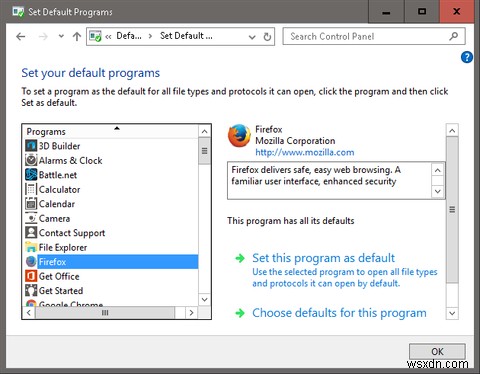The width and height of the screenshot is (480, 374).
Task: Maximize the Set Default Programs window
Action: [x=422, y=12]
